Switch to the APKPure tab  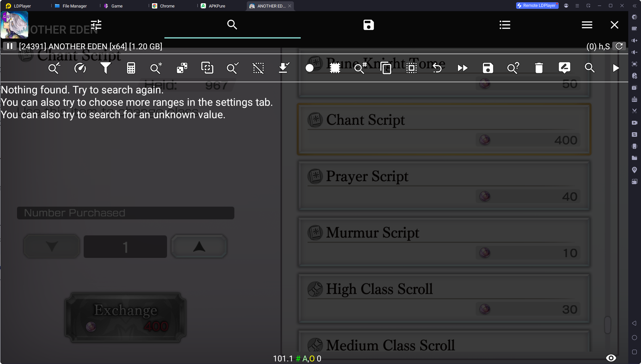[213, 6]
